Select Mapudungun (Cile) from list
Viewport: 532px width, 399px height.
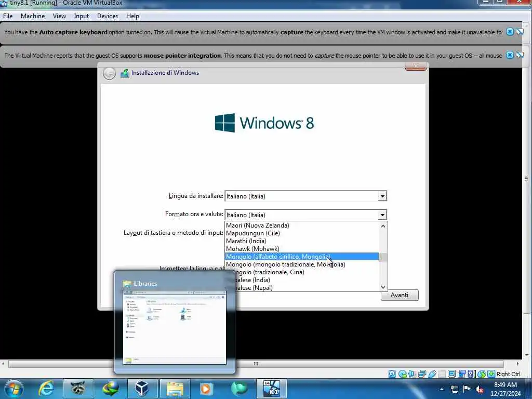tap(302, 233)
